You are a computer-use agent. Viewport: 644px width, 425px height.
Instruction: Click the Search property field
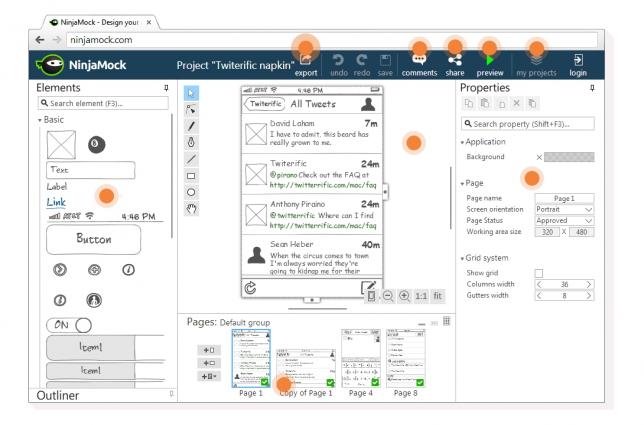(528, 124)
